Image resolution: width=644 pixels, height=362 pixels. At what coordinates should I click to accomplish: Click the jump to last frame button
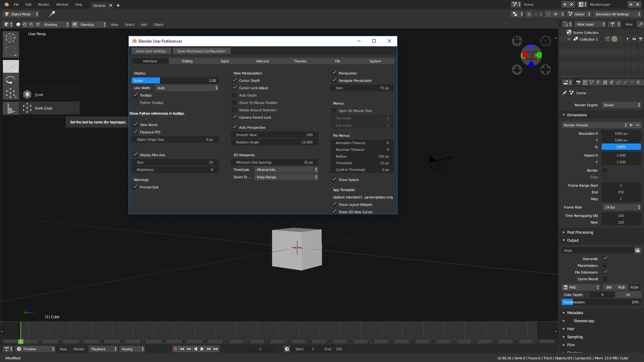pyautogui.click(x=216, y=349)
